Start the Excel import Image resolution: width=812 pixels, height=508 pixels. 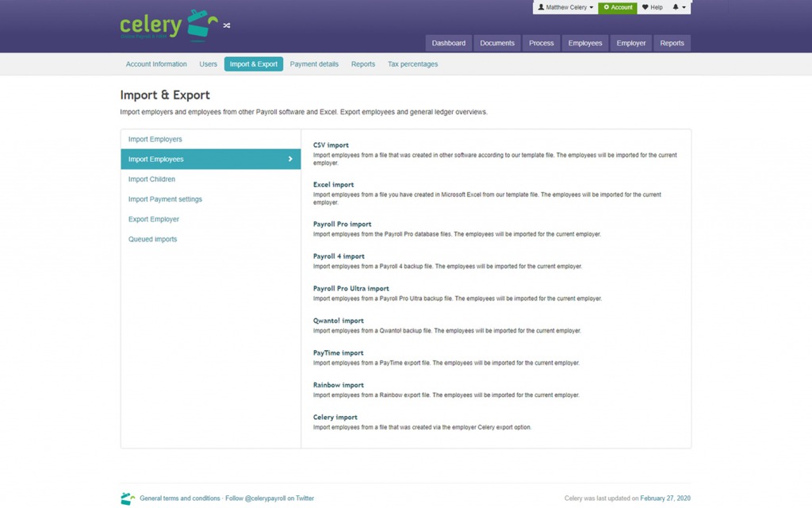click(334, 184)
